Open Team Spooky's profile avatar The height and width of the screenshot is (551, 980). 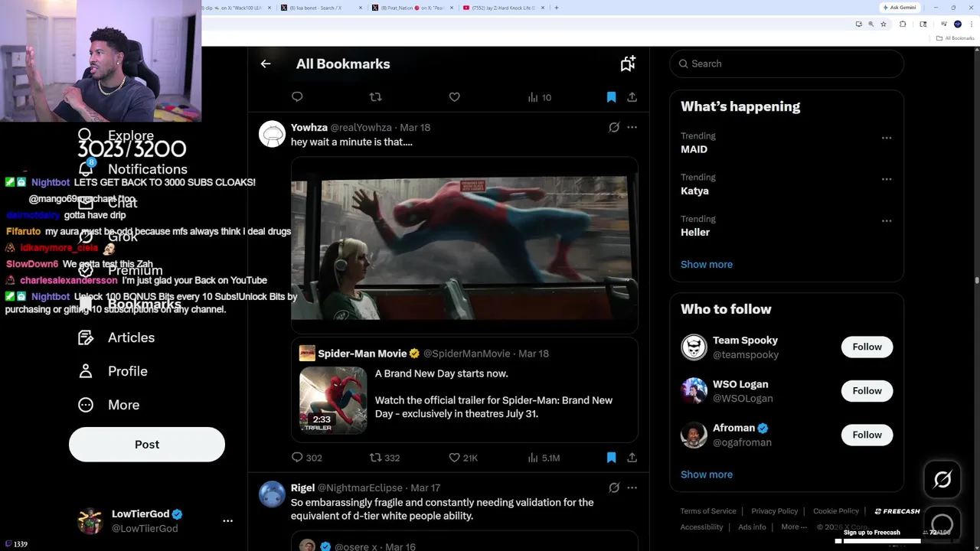pos(694,347)
